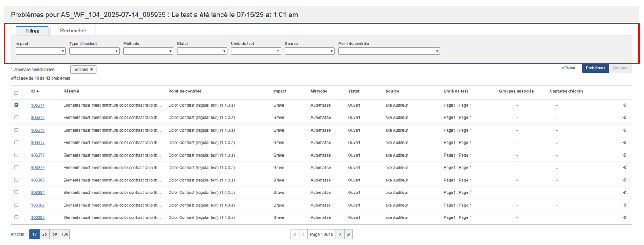
Task: Sort table by Résumé column header
Action: point(71,91)
